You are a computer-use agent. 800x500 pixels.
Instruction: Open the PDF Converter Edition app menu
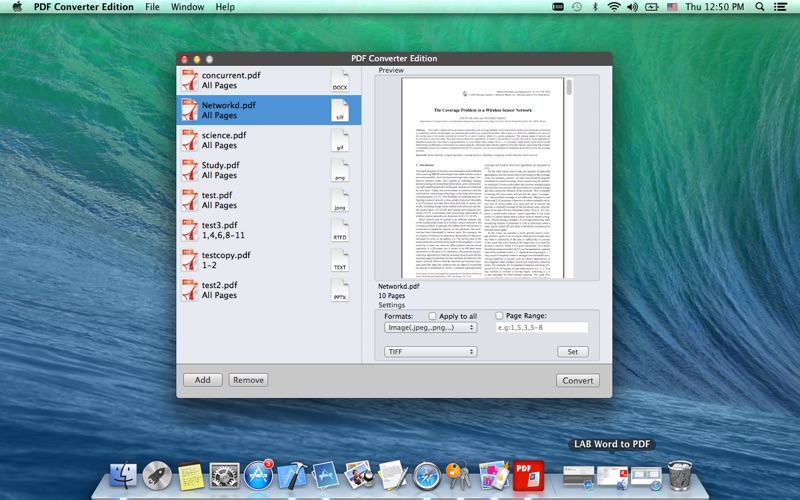(x=84, y=7)
